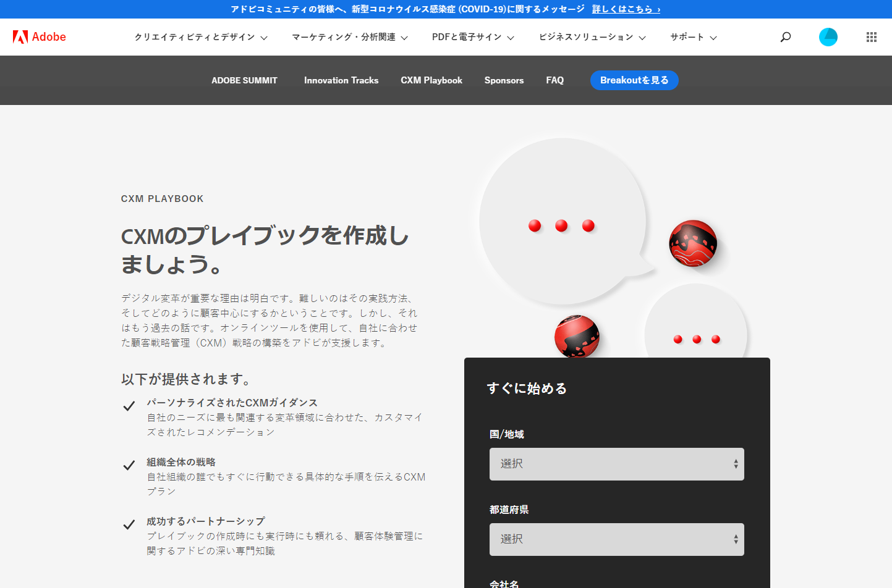Open CXM Playbook tab

431,80
